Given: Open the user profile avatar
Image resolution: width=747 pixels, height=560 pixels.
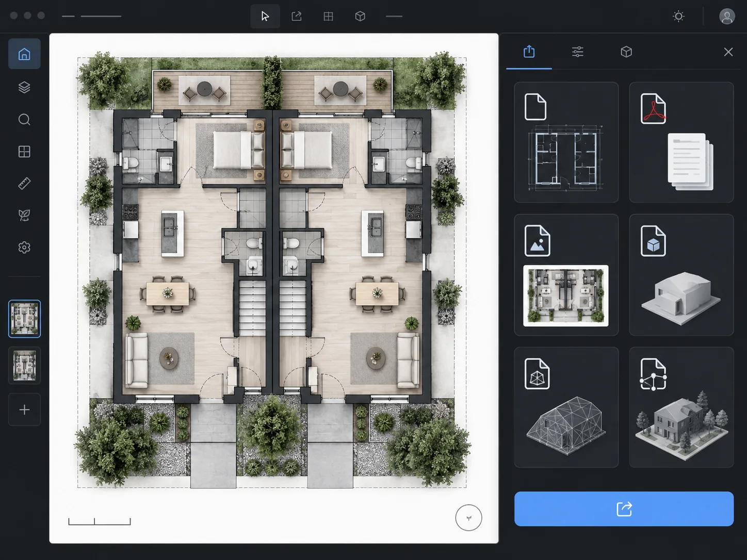Looking at the screenshot, I should [x=727, y=17].
